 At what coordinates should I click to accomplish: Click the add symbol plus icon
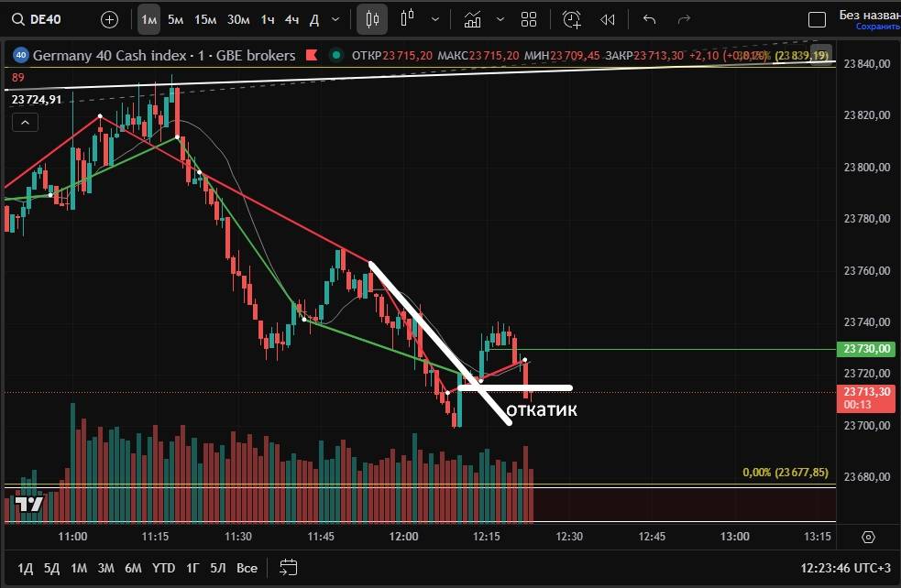click(x=109, y=19)
